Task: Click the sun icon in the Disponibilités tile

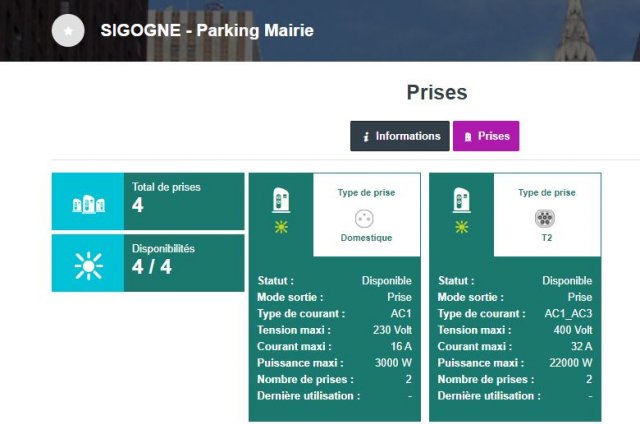Action: [89, 266]
